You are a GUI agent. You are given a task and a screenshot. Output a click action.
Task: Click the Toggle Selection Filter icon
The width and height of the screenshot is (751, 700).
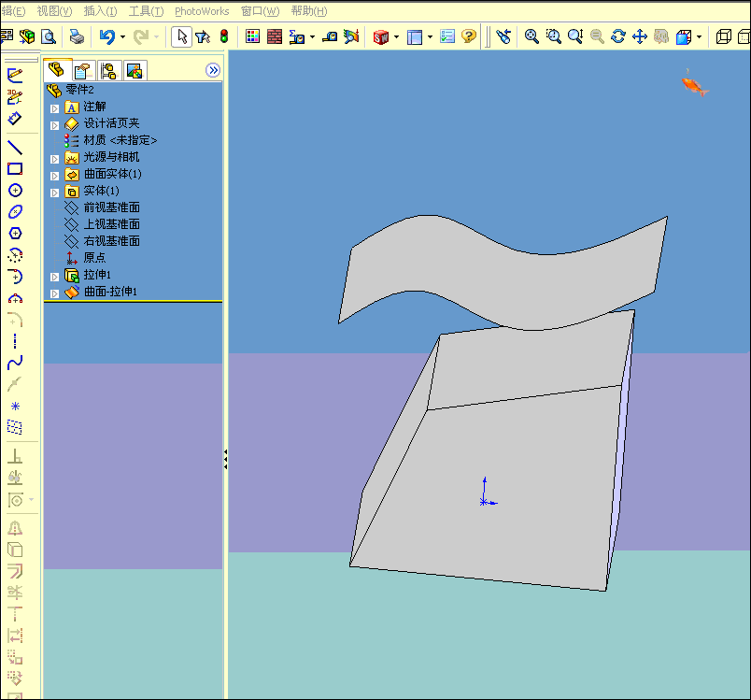point(203,36)
